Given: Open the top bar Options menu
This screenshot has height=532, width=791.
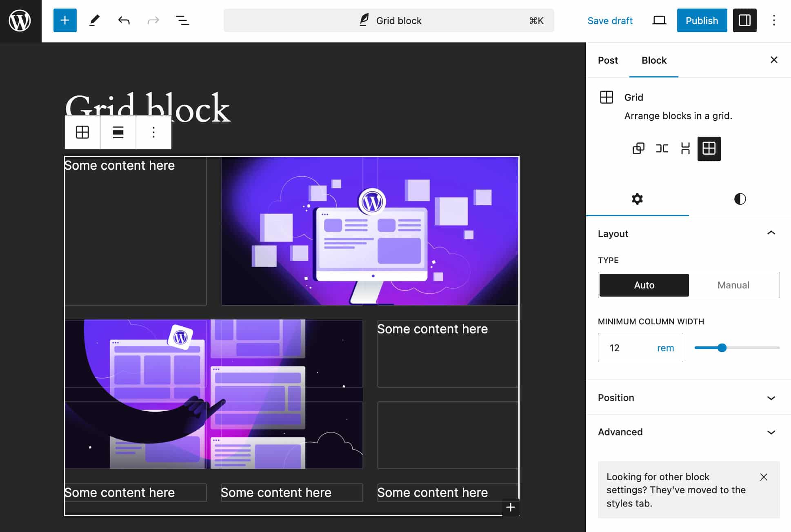Looking at the screenshot, I should (773, 20).
